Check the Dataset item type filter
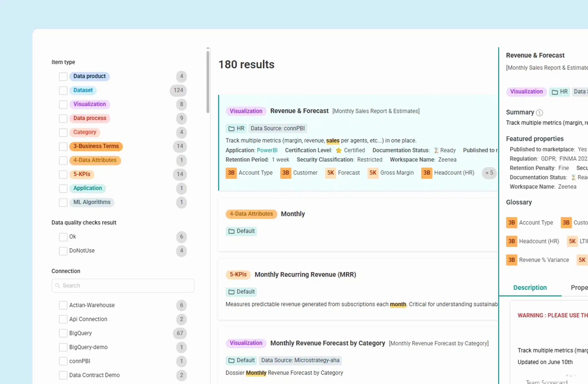 [x=63, y=91]
